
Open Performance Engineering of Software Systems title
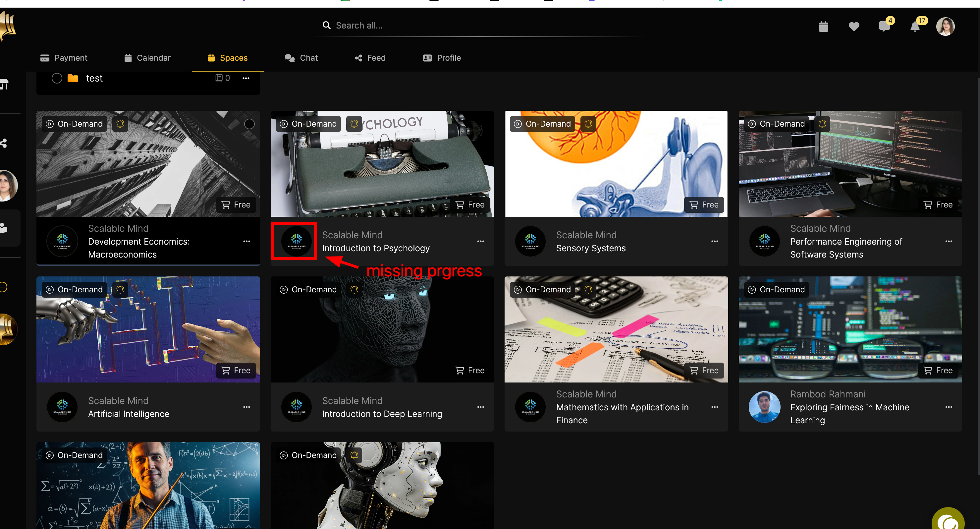(x=846, y=248)
